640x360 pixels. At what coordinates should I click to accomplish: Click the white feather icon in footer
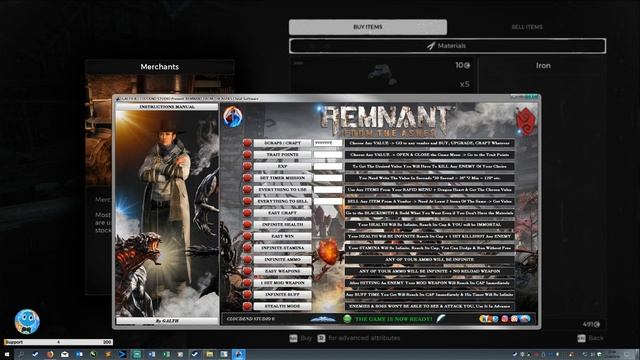click(x=441, y=318)
